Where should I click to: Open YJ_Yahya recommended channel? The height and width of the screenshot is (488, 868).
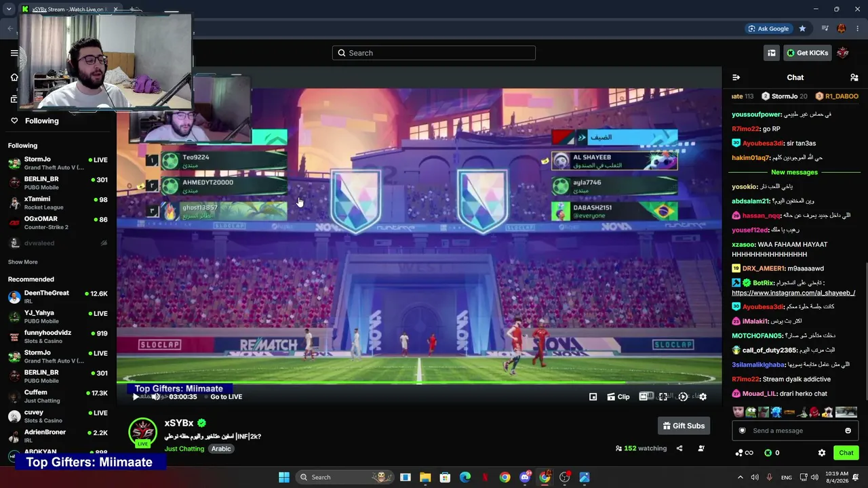[x=58, y=317]
